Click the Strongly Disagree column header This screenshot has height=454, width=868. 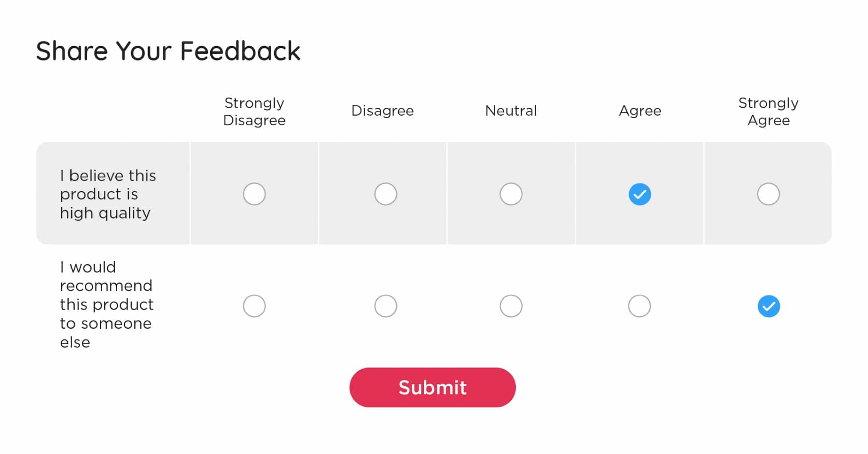(254, 111)
